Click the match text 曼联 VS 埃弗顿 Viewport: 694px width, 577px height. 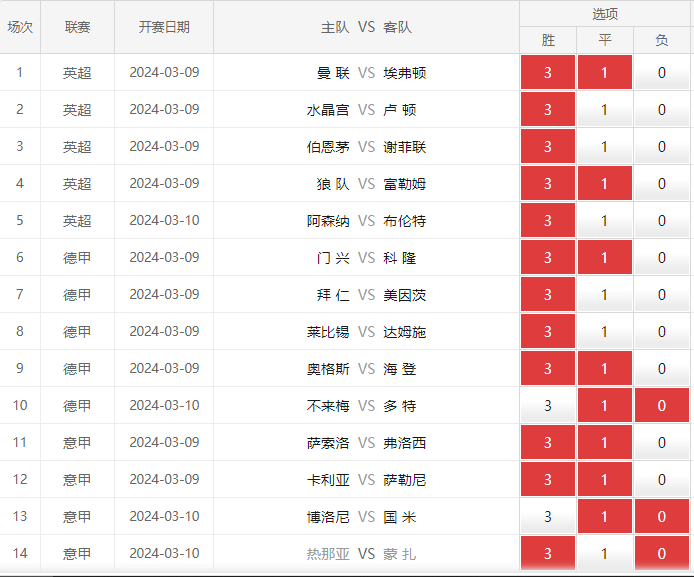(371, 73)
